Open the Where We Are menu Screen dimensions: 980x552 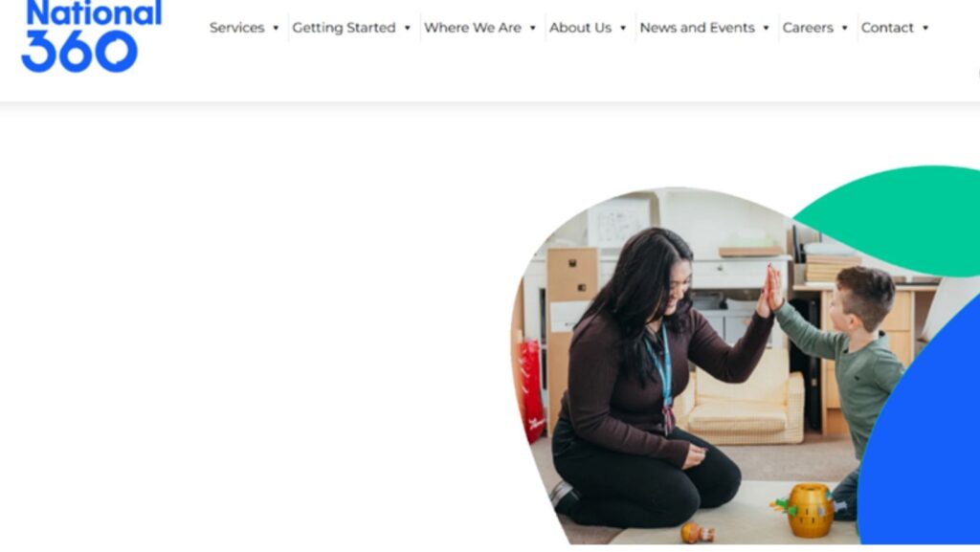473,28
